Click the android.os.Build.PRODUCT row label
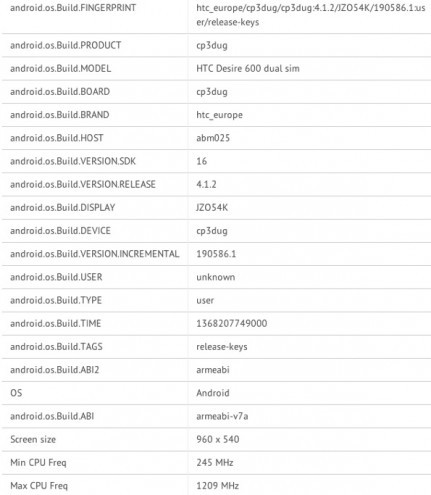Screen dimensions: 431x495 pyautogui.click(x=66, y=45)
